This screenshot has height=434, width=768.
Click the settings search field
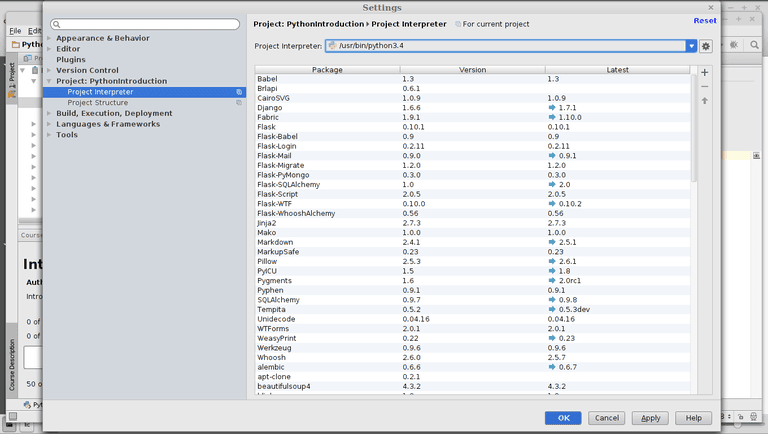pyautogui.click(x=145, y=24)
